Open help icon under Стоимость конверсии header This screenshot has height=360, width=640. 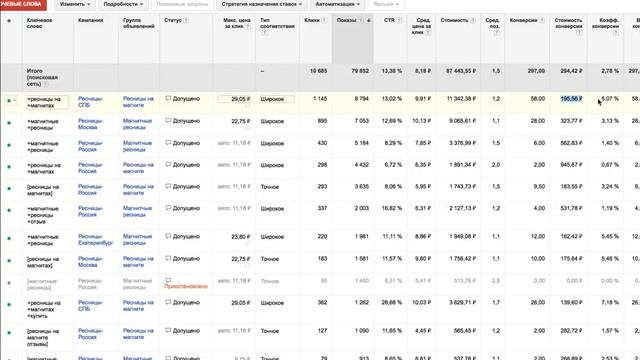click(579, 33)
